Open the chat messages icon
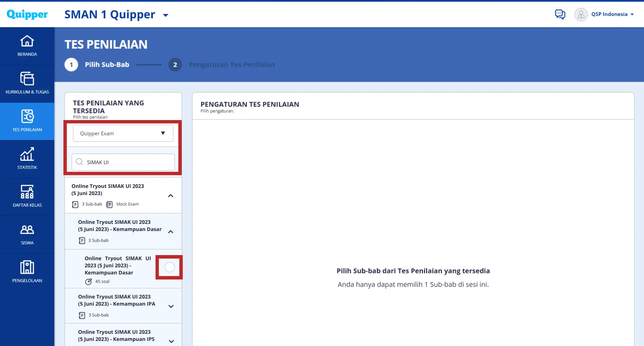Screen dimensions: 644x346 (560, 14)
